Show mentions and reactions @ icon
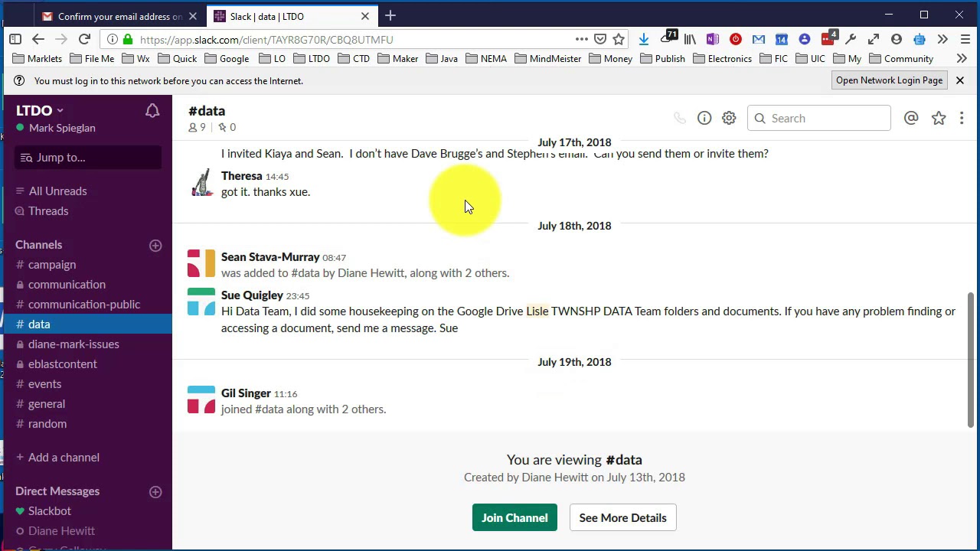The width and height of the screenshot is (980, 551). pos(911,118)
